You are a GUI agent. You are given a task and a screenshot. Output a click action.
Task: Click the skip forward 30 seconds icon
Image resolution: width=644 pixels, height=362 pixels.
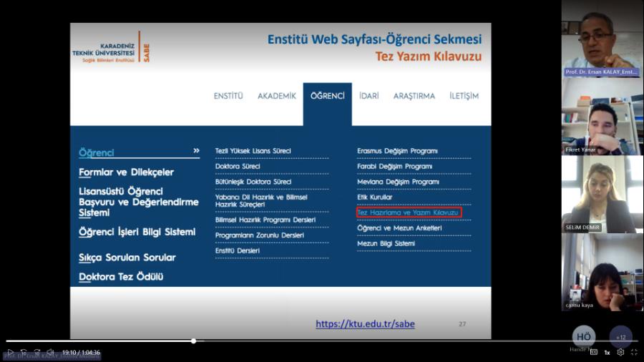click(x=36, y=352)
